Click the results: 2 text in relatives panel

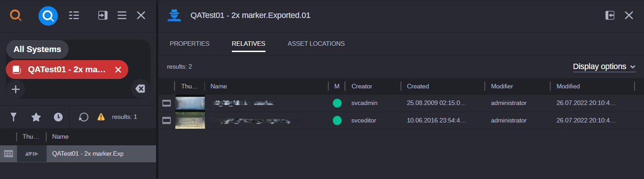[x=179, y=66]
